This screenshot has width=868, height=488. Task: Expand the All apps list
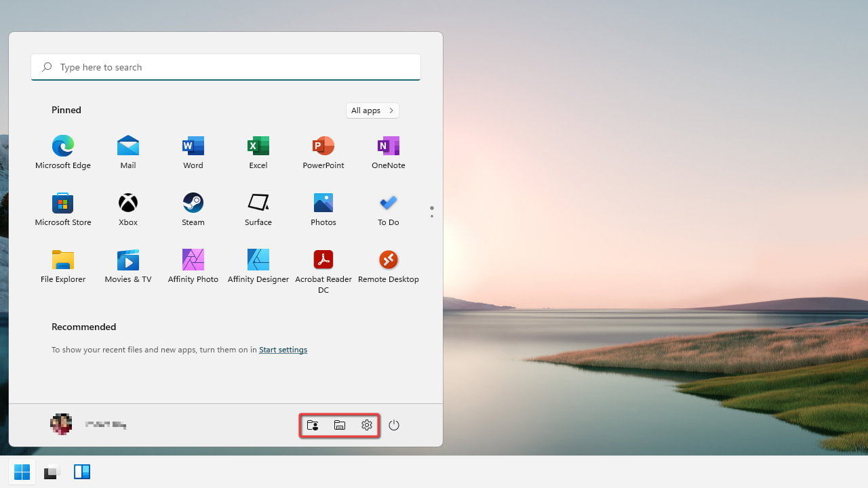(x=372, y=110)
